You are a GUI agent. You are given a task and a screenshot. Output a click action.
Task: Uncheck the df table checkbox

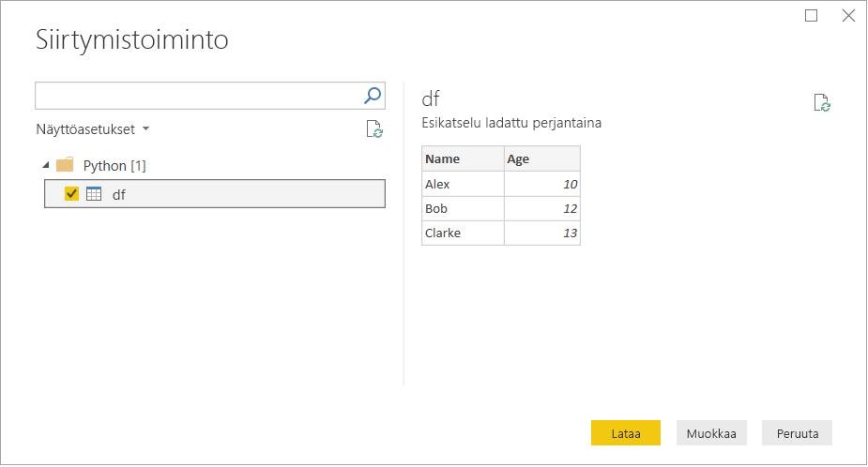[71, 194]
